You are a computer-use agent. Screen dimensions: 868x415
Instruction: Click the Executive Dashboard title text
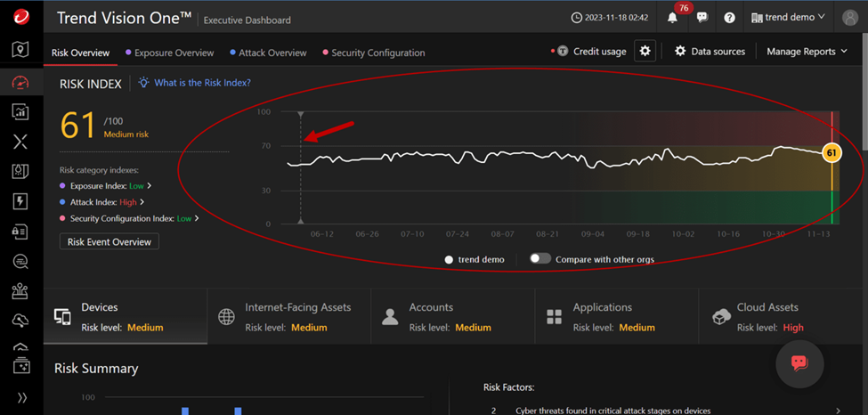247,20
